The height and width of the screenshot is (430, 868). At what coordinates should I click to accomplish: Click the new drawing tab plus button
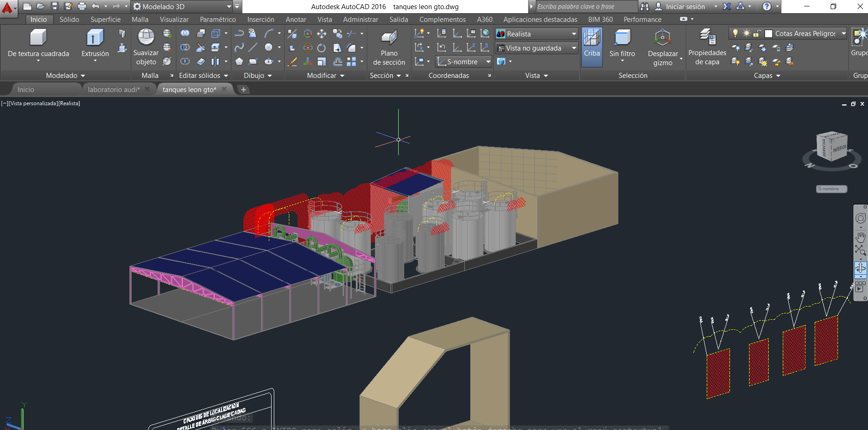coord(244,90)
